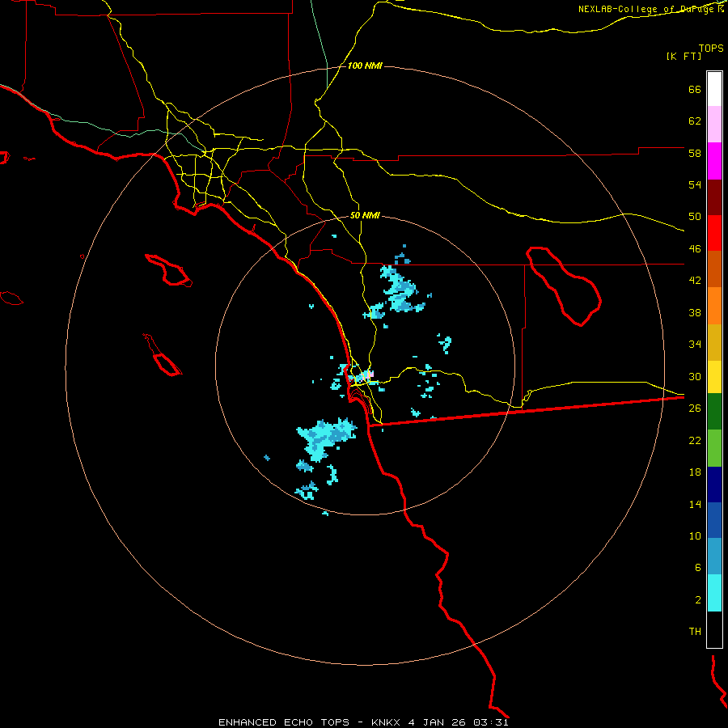
Task: Click the TH threshold label
Action: (x=695, y=631)
